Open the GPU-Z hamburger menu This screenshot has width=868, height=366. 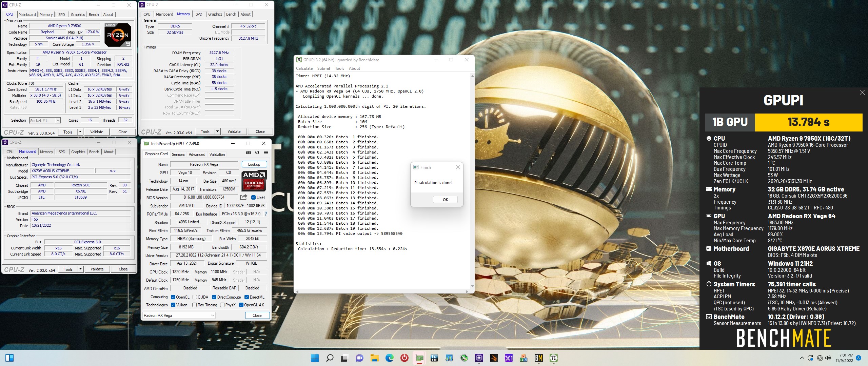266,153
